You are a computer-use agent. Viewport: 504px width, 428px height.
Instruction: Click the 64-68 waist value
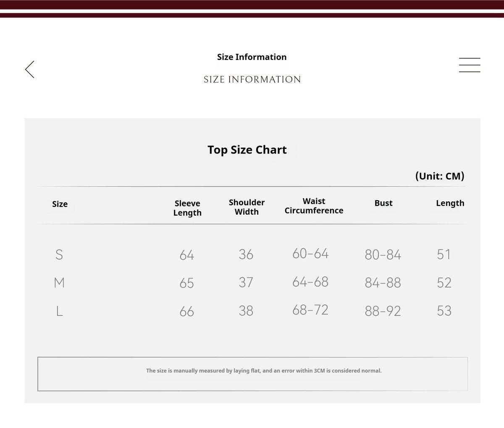coord(310,282)
